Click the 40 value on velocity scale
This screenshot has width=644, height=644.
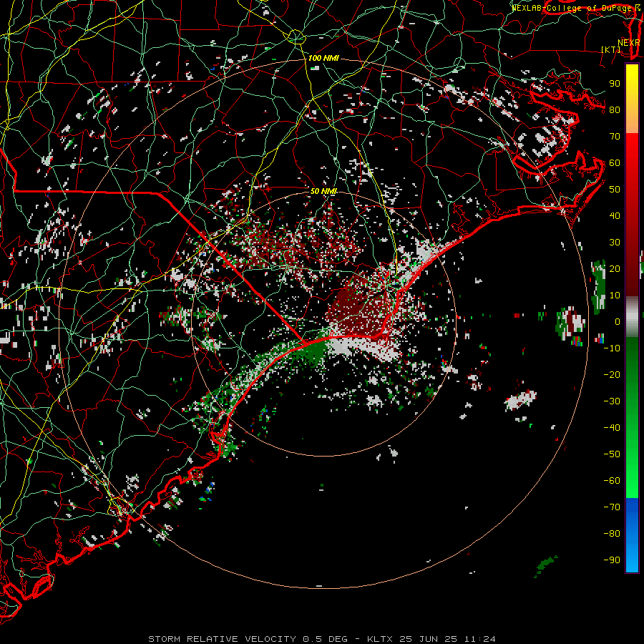pos(615,216)
